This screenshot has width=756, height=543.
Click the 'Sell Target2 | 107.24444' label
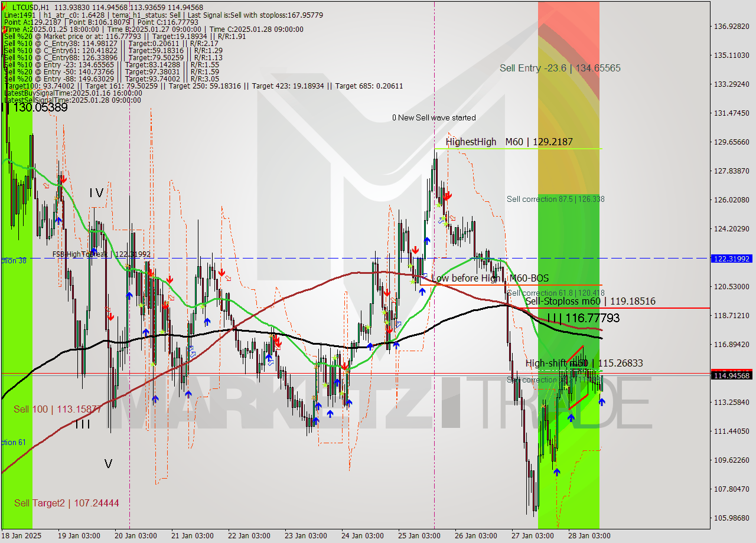(x=67, y=503)
